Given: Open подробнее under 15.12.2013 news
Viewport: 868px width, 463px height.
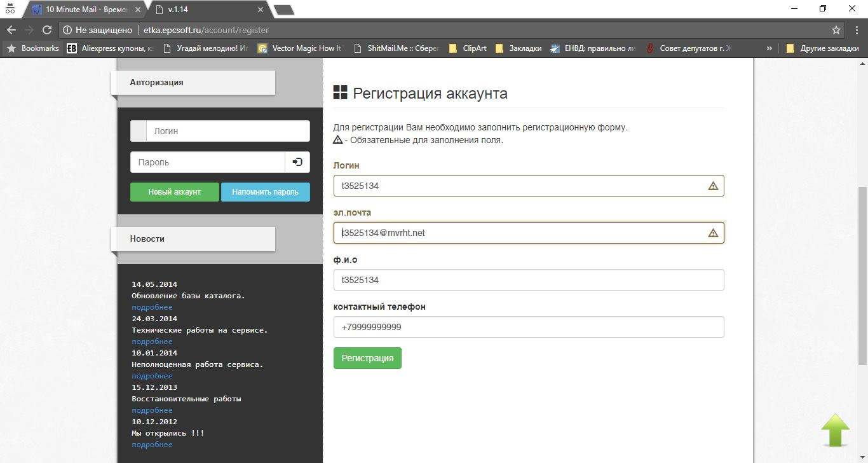Looking at the screenshot, I should point(152,410).
